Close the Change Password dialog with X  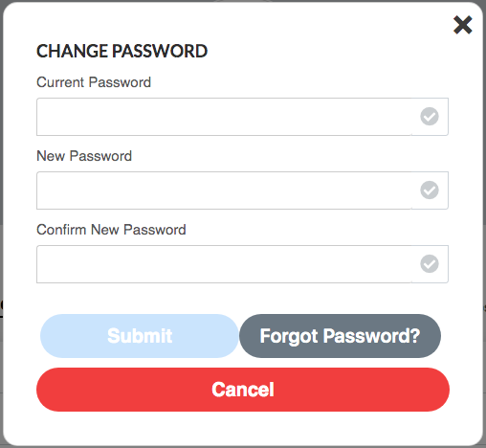click(462, 25)
